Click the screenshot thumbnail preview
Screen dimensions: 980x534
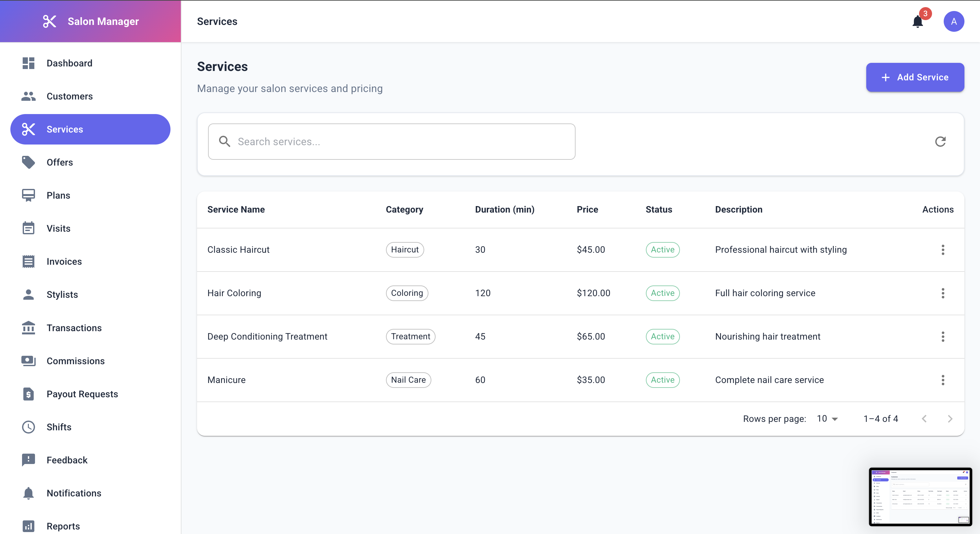[x=920, y=496]
